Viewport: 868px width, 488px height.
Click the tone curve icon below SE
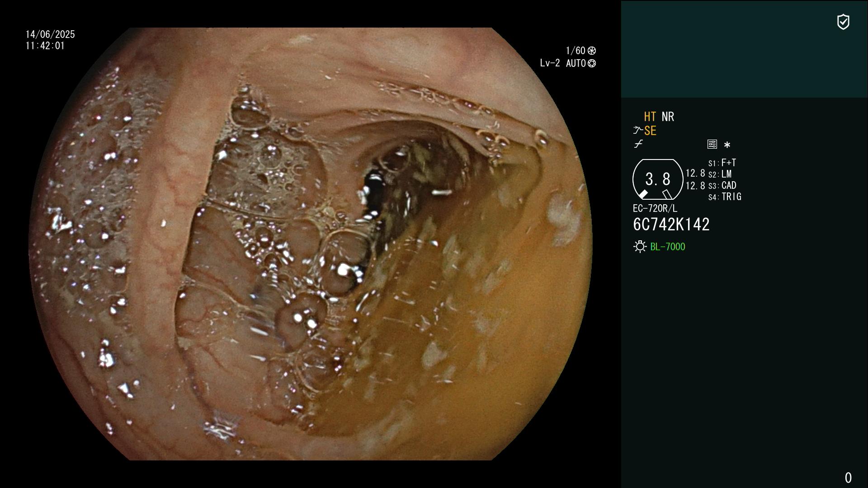pos(638,144)
